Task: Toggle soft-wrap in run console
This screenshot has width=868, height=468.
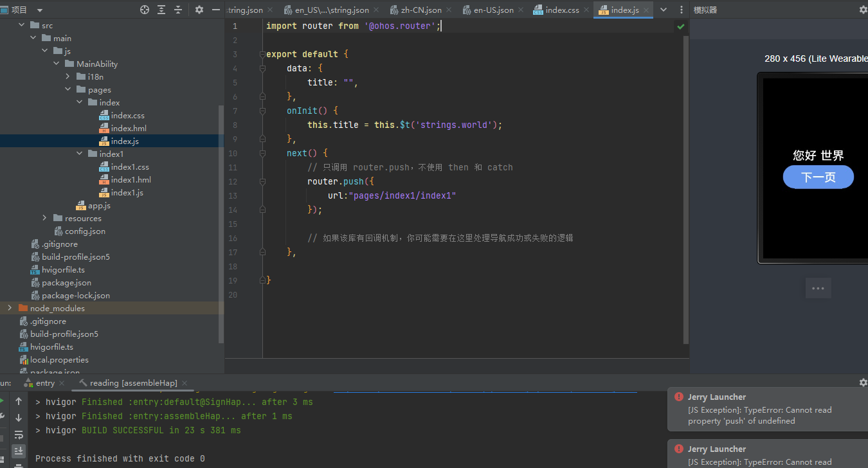Action: pyautogui.click(x=19, y=435)
